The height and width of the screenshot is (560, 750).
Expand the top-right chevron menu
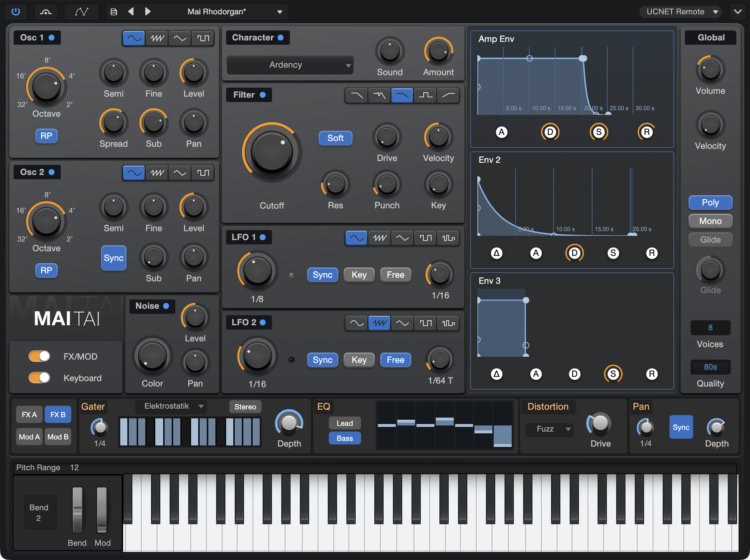click(738, 12)
